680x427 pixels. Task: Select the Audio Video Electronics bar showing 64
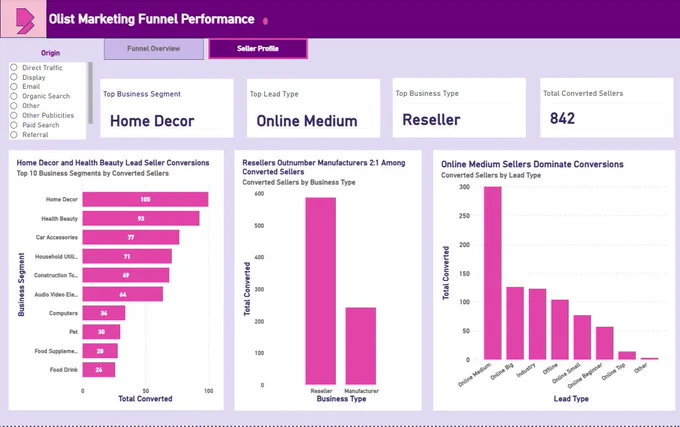123,294
